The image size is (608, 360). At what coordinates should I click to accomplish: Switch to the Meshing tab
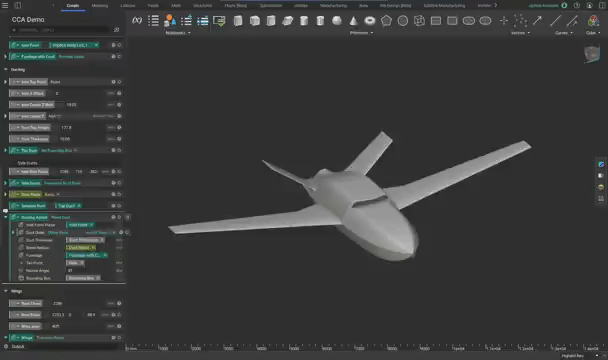click(x=100, y=6)
